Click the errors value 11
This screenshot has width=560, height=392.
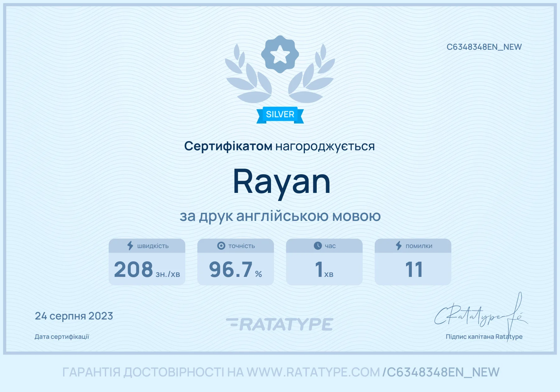tap(414, 269)
